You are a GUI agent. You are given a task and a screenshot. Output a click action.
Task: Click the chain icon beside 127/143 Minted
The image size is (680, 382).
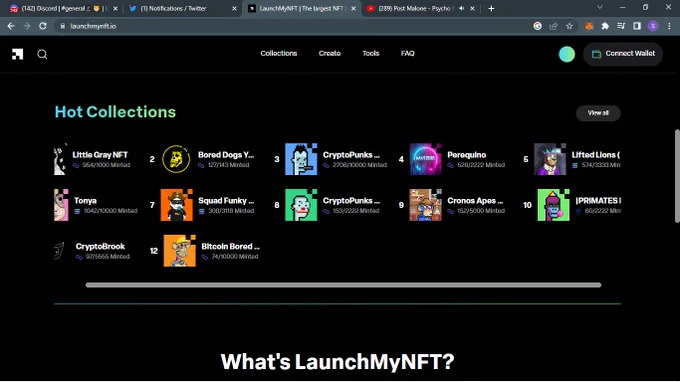[x=201, y=166]
